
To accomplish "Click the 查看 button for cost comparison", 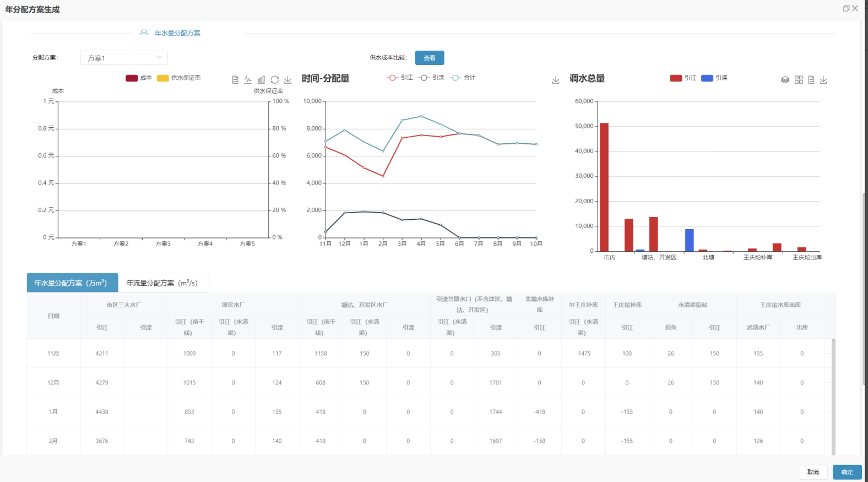I will click(x=430, y=58).
